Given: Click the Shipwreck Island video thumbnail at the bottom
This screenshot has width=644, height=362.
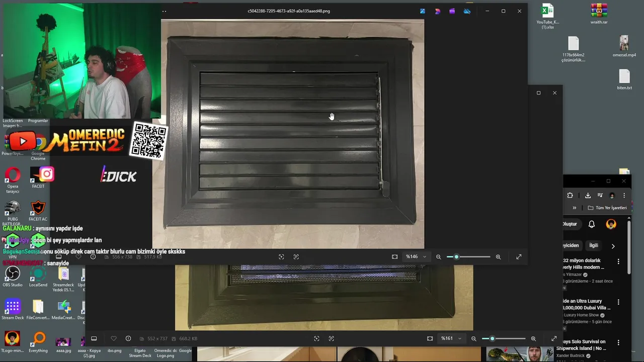Looking at the screenshot, I should pos(520,354).
